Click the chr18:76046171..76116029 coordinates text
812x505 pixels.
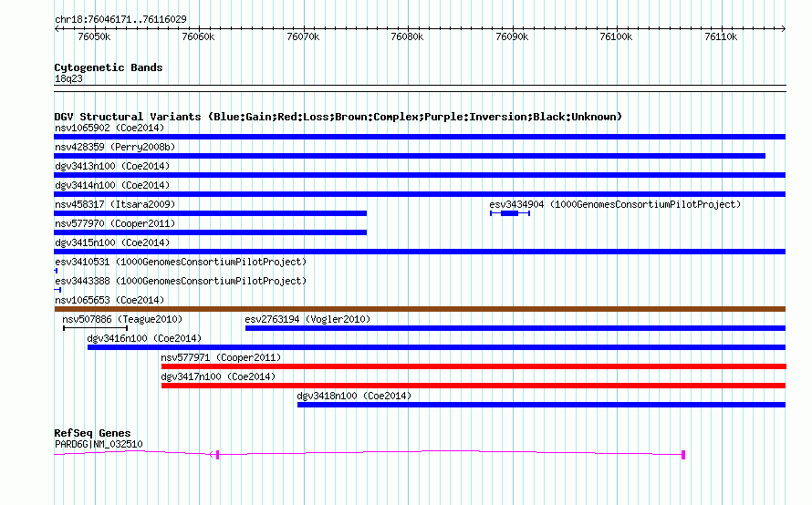click(x=120, y=19)
